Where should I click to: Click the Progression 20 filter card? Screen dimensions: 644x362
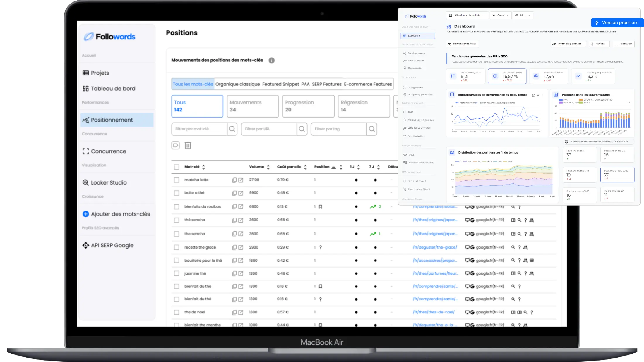(308, 106)
